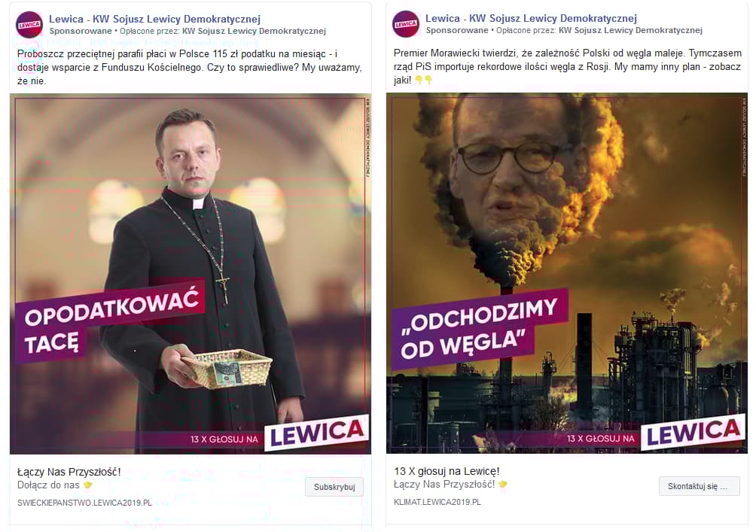This screenshot has width=756, height=532.
Task: Click the pointing-hand emoji after "Dołącz do nas"
Action: [x=88, y=485]
